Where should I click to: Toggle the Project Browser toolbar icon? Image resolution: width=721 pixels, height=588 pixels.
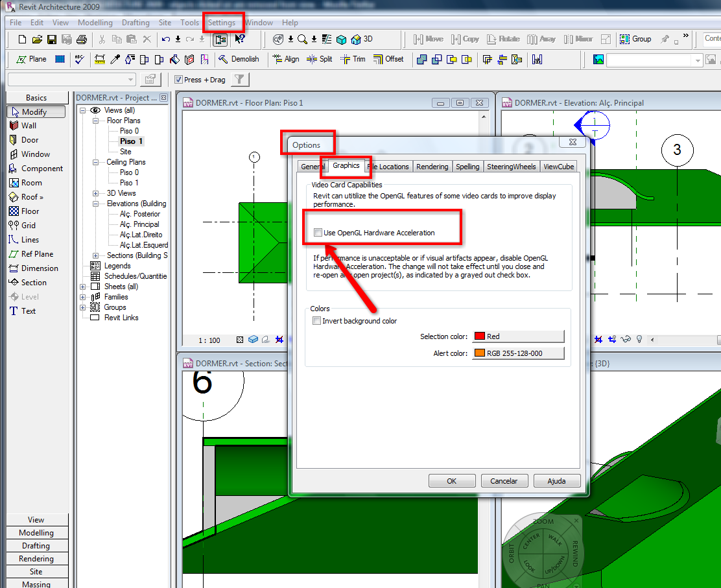[x=220, y=40]
